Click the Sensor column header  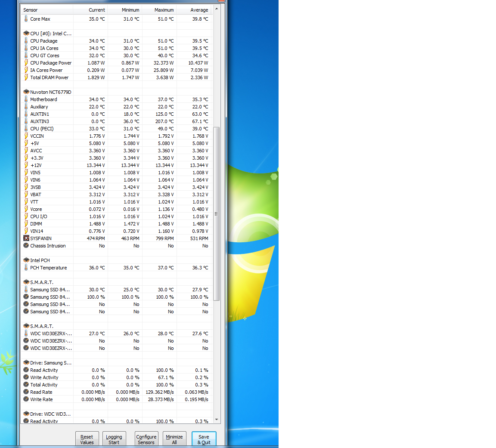47,10
